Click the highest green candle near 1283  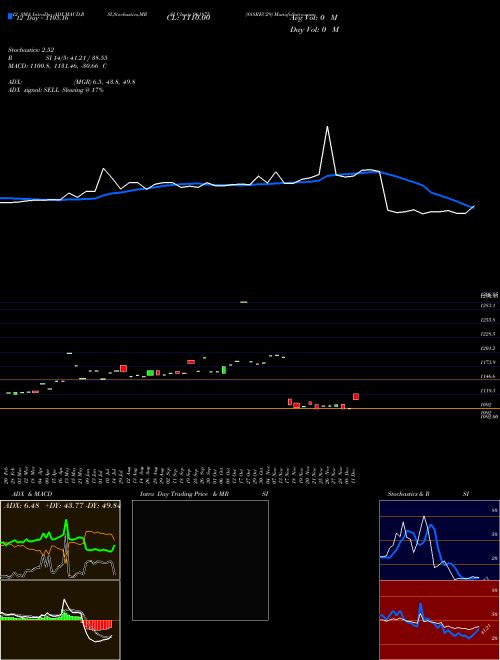[243, 302]
